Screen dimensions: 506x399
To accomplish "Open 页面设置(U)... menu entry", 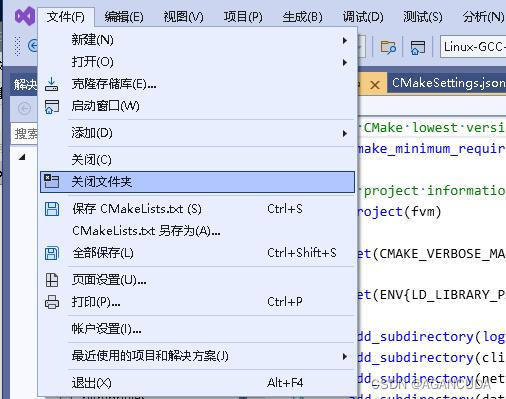I will tap(197, 280).
